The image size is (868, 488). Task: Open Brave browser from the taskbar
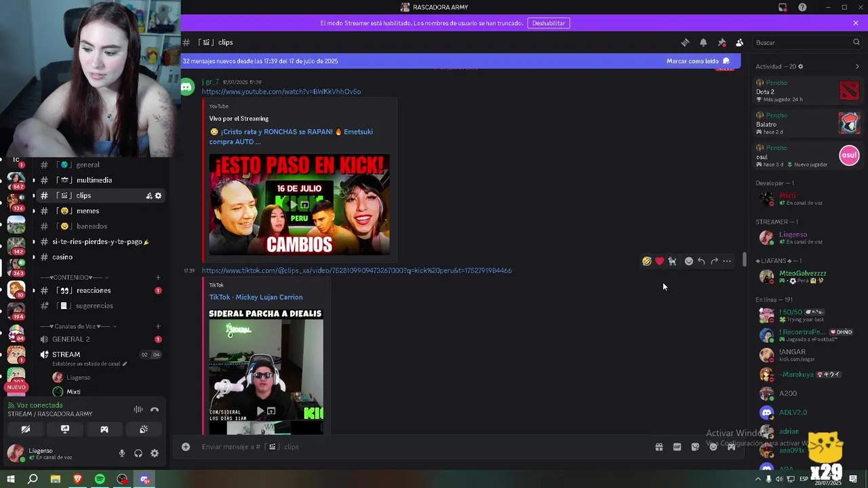77,479
